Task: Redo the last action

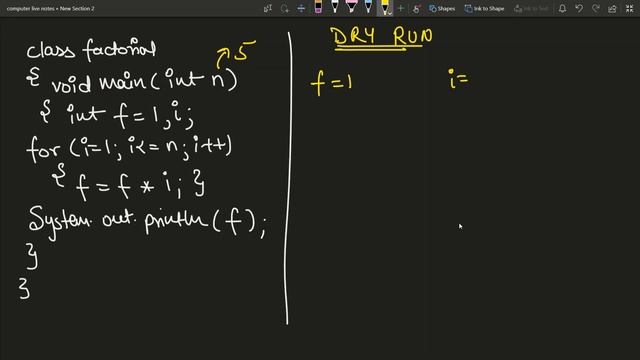Action: pos(596,8)
